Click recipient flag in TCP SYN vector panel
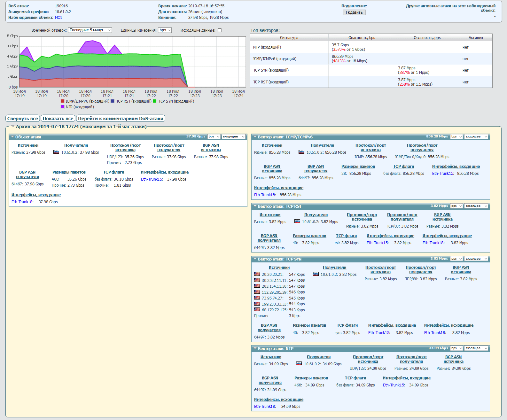 point(316,274)
